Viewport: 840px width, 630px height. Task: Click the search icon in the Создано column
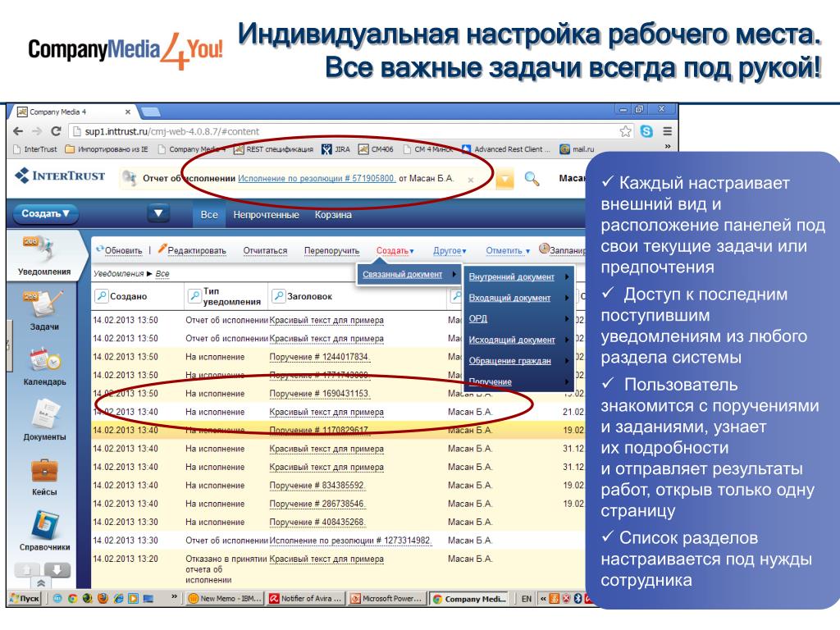coord(101,295)
